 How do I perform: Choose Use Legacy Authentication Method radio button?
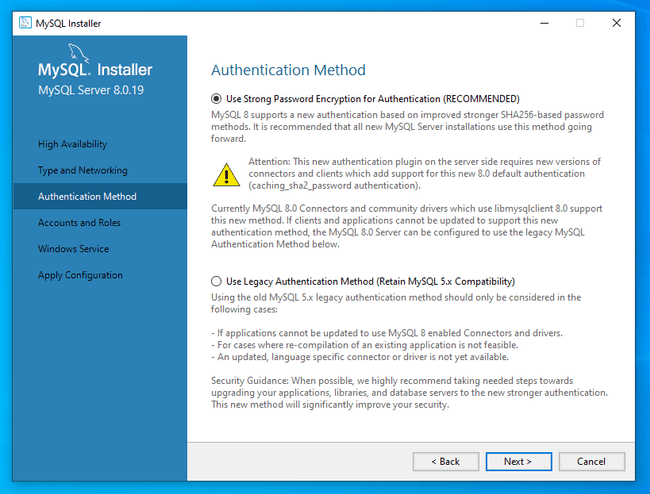pyautogui.click(x=217, y=281)
